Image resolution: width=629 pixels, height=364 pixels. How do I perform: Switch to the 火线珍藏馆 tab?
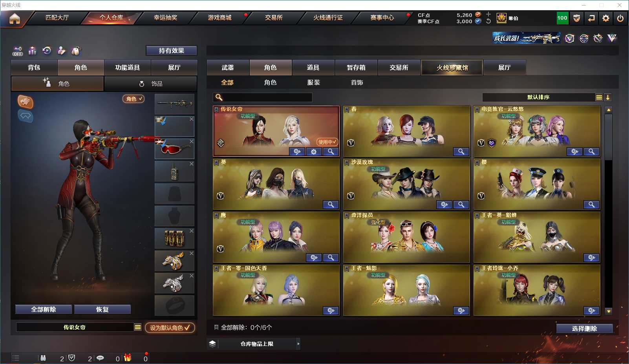point(452,68)
